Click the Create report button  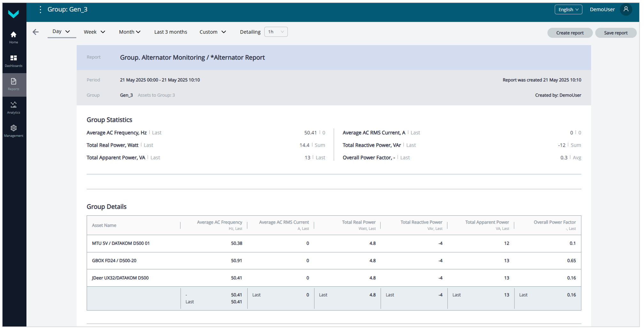(x=570, y=33)
